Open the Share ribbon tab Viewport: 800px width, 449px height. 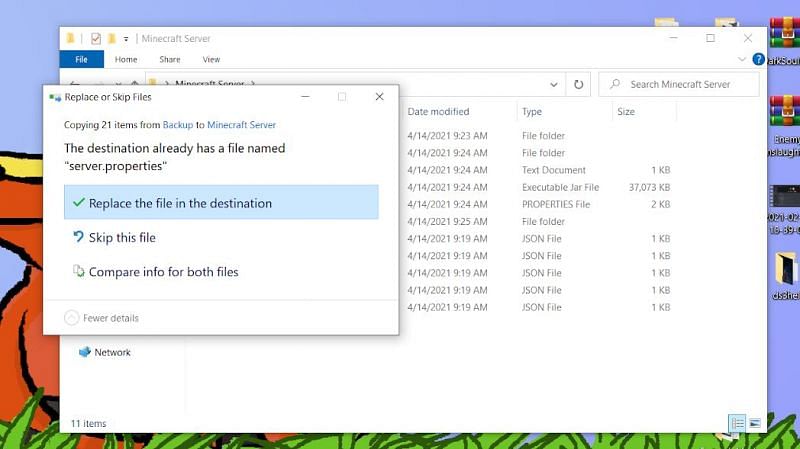point(169,60)
